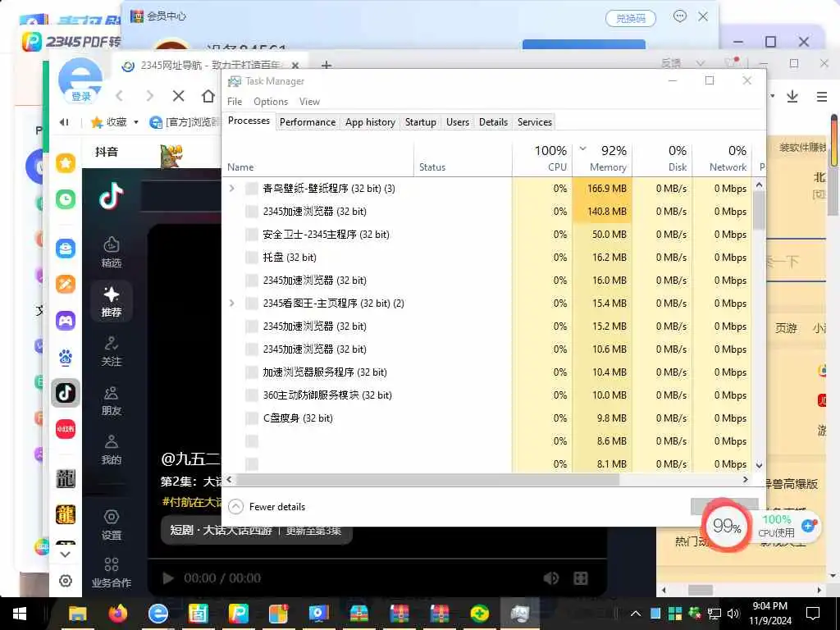Switch to the Performance tab
This screenshot has height=630, width=840.
tap(308, 122)
